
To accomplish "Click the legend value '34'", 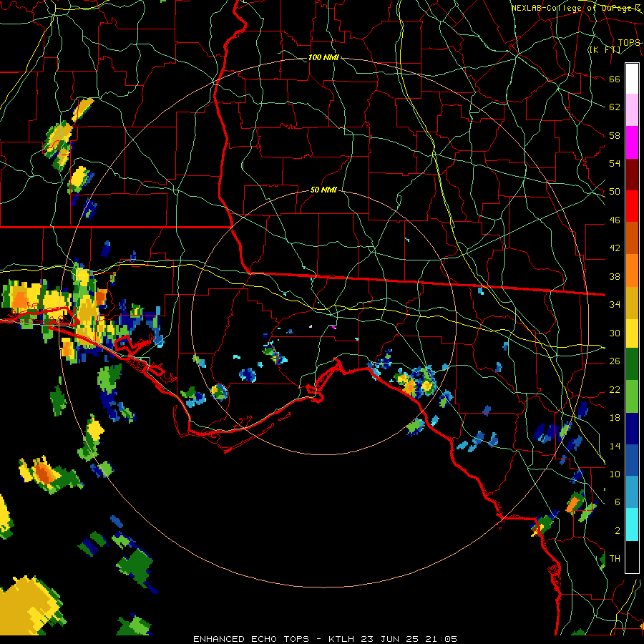I will click(x=615, y=304).
